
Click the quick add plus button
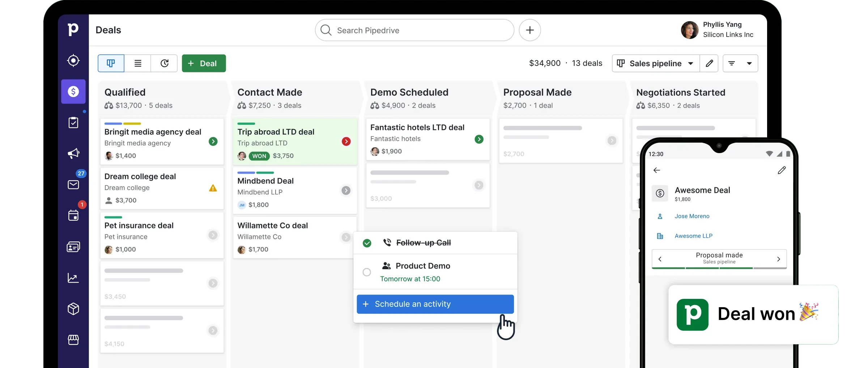pos(530,30)
